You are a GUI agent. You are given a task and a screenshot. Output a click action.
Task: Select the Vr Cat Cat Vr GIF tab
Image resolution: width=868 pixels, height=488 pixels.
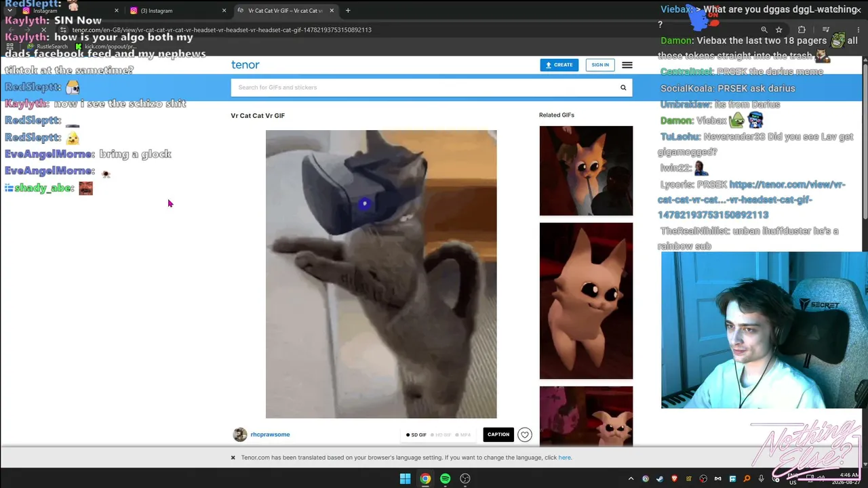(285, 11)
